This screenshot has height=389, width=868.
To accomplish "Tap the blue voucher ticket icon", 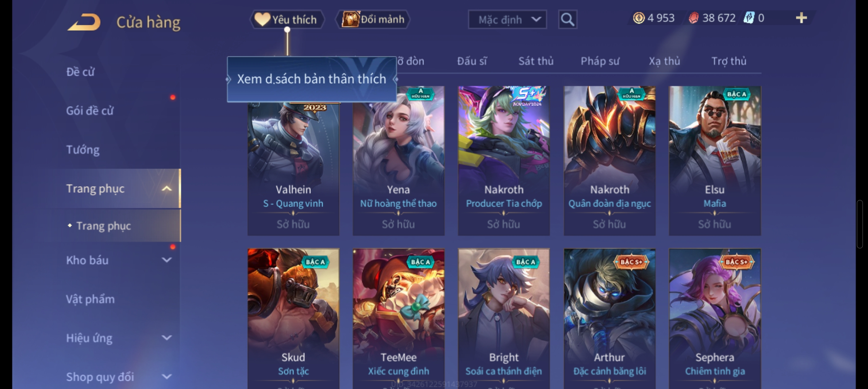I will click(749, 18).
